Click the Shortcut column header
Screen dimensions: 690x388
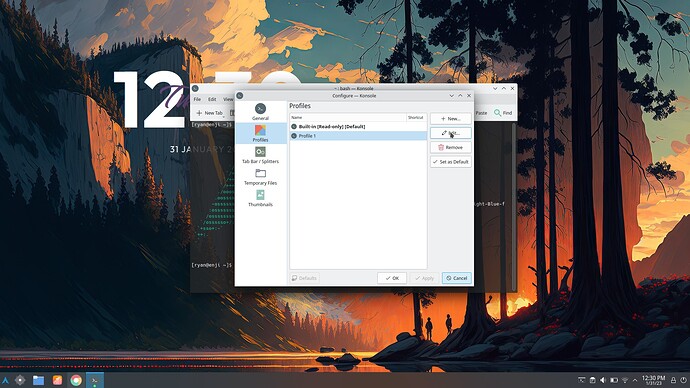[416, 117]
